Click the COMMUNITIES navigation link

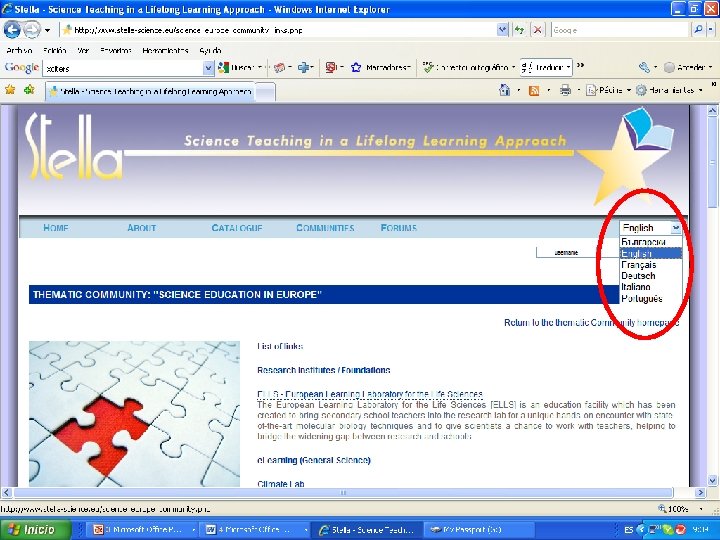[325, 228]
